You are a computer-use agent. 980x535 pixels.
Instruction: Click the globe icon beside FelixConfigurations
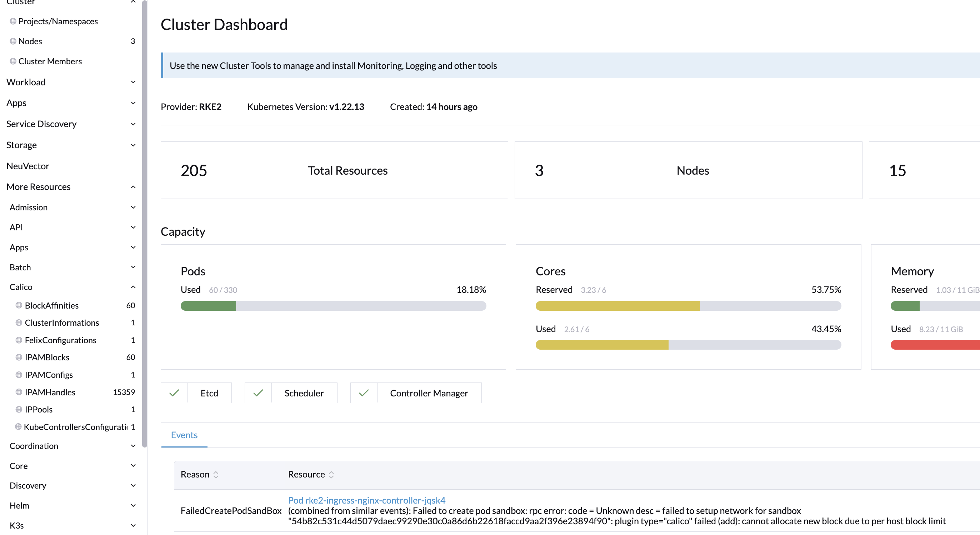pos(19,340)
